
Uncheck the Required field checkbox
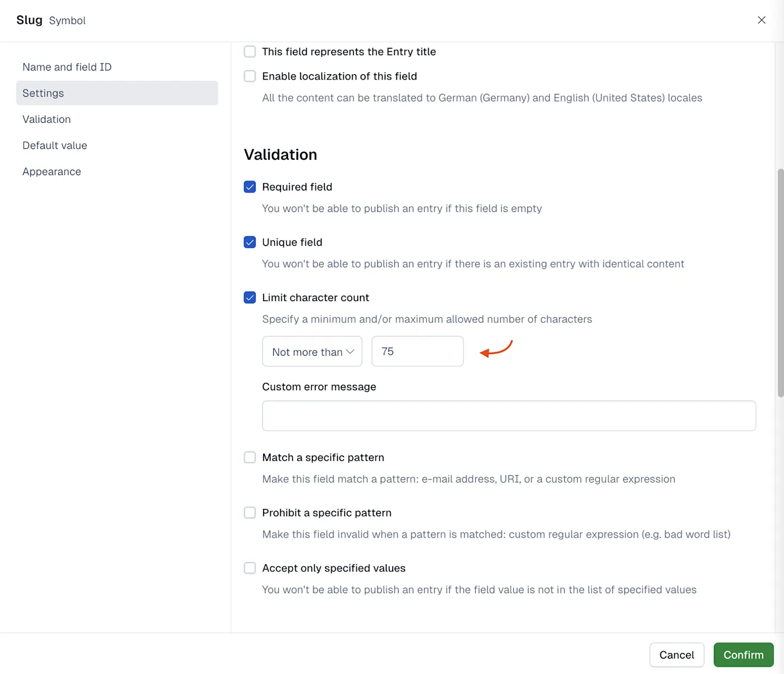250,187
